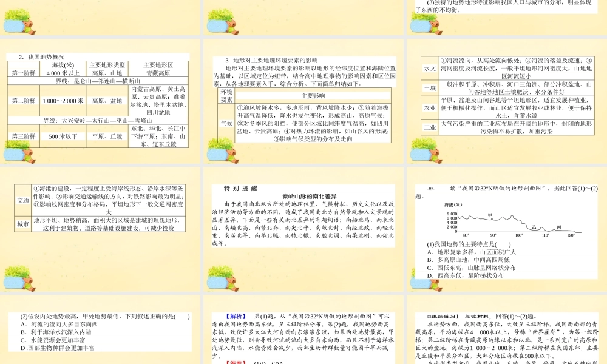Click the 主要地形区 column header

[x=158, y=66]
